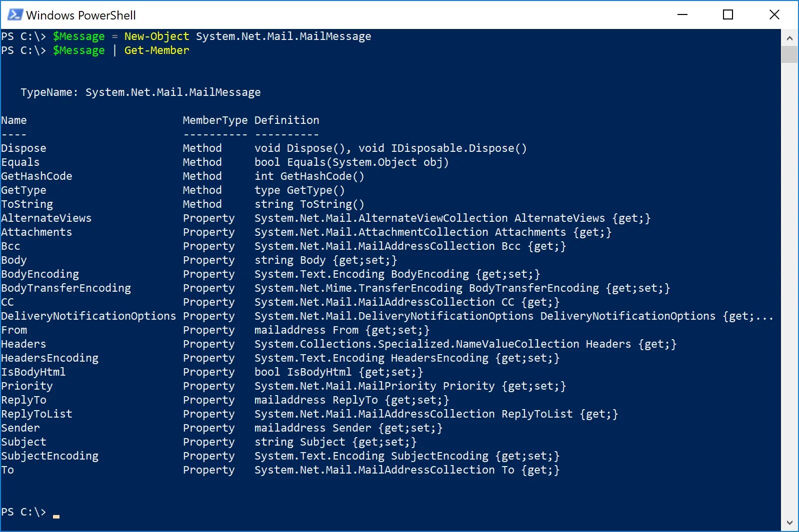This screenshot has height=532, width=799.
Task: Maximize the Windows PowerShell window
Action: (728, 15)
